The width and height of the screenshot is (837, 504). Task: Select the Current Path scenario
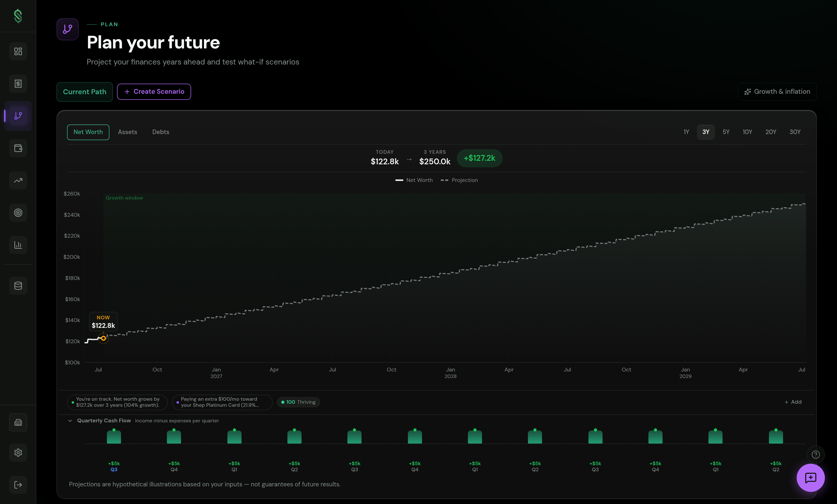pyautogui.click(x=85, y=92)
